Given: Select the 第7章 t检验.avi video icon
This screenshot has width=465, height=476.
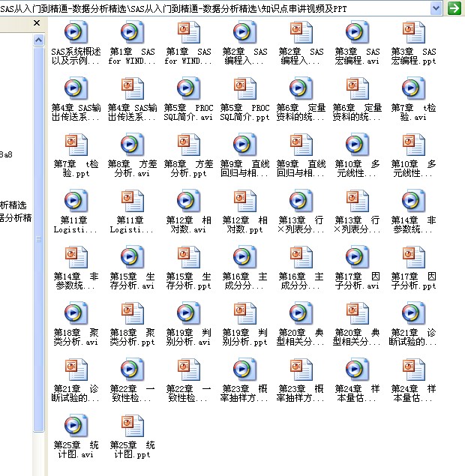Looking at the screenshot, I should [x=413, y=88].
